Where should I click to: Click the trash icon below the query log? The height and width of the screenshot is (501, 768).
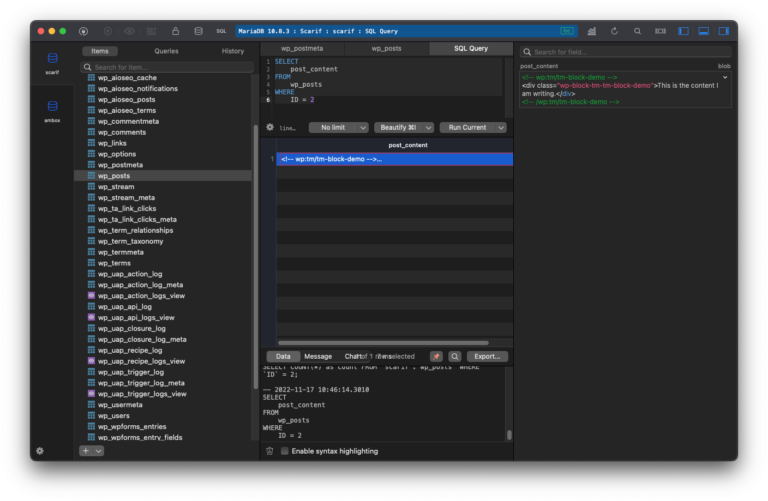(x=270, y=451)
